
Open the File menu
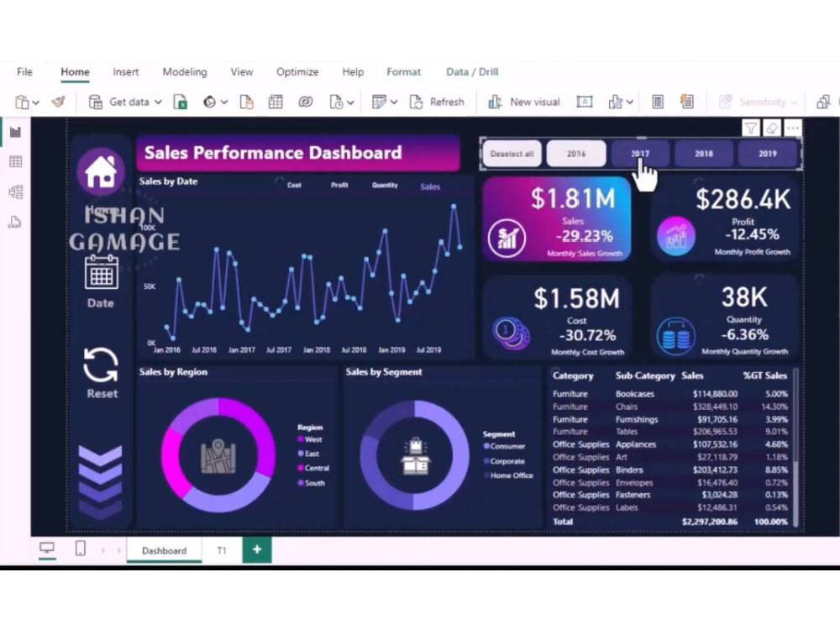24,71
